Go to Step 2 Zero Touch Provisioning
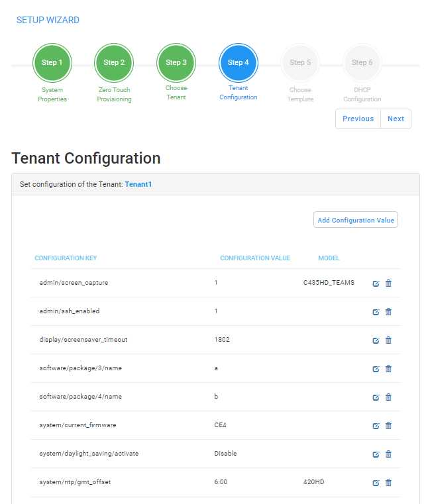The width and height of the screenshot is (426, 504). [x=114, y=63]
